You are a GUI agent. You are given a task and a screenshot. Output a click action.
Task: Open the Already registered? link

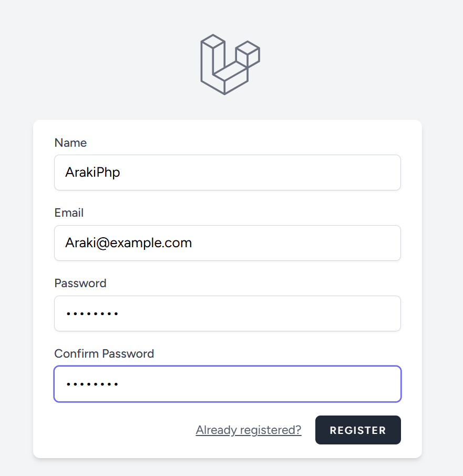(248, 430)
